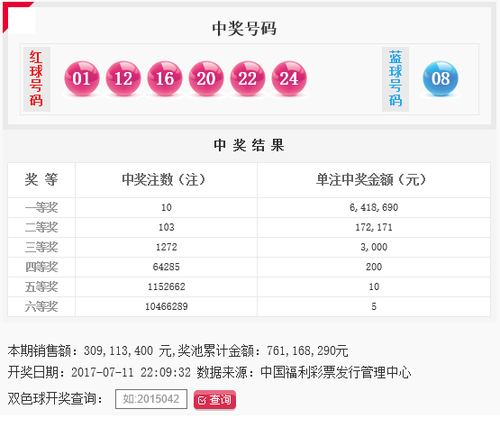Click the blue ball numbered 08
This screenshot has width=500, height=427.
440,79
